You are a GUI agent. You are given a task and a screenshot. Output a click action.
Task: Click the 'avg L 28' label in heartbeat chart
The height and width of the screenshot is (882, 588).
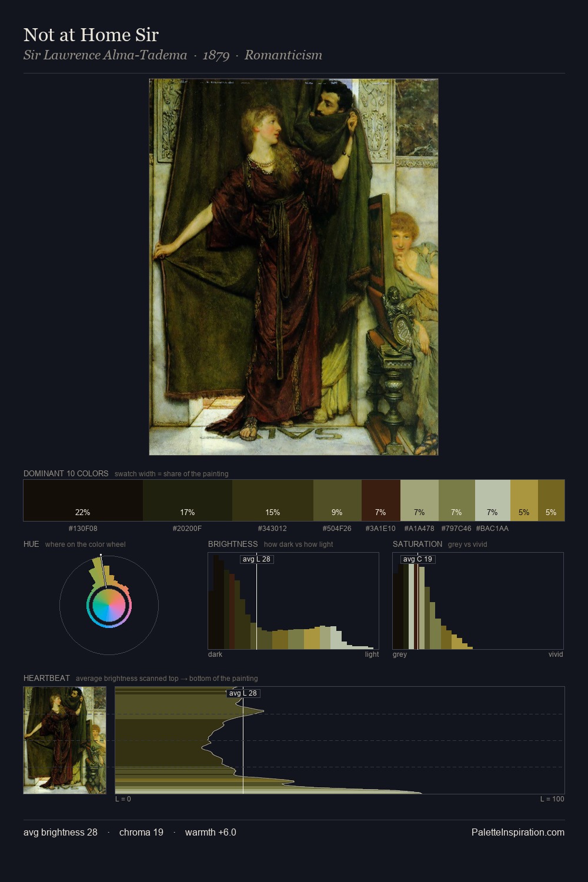coord(243,693)
